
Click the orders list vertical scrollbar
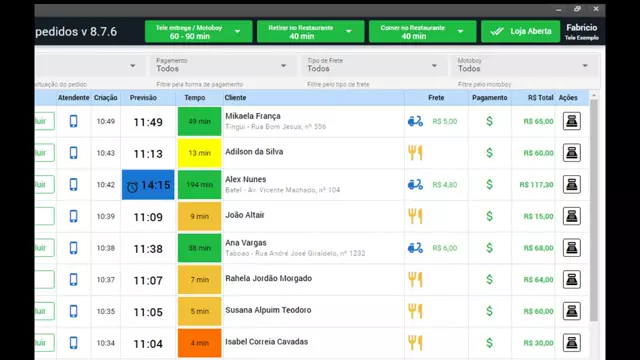594,210
